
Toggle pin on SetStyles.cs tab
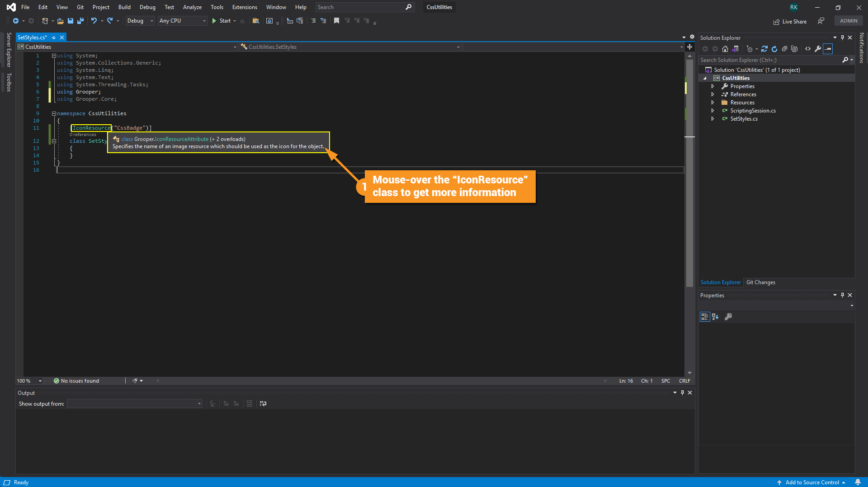pyautogui.click(x=54, y=37)
